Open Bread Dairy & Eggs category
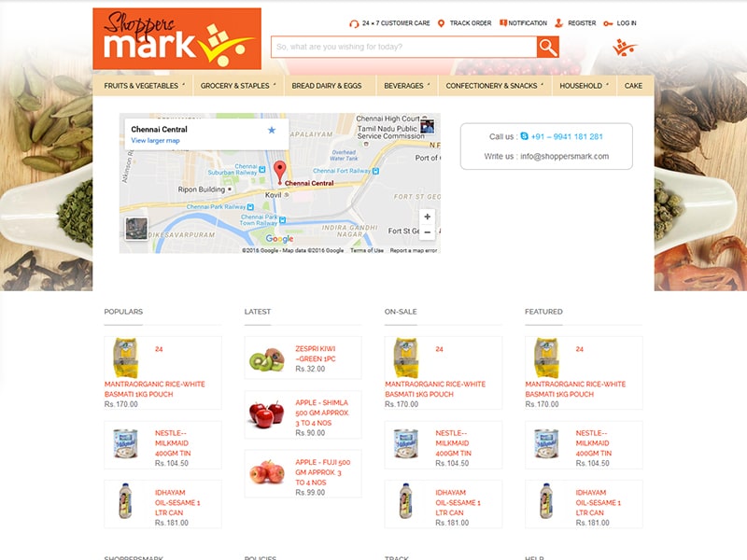The width and height of the screenshot is (747, 560). [327, 86]
